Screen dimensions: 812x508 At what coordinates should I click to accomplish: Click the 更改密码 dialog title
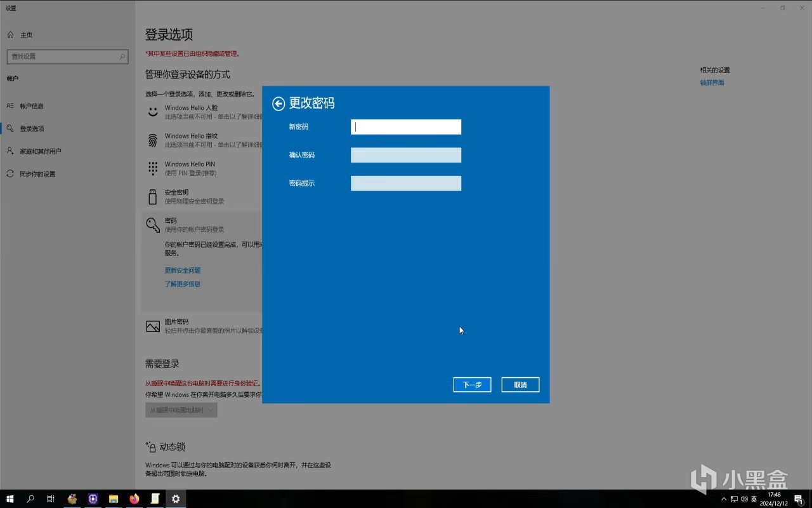click(312, 104)
